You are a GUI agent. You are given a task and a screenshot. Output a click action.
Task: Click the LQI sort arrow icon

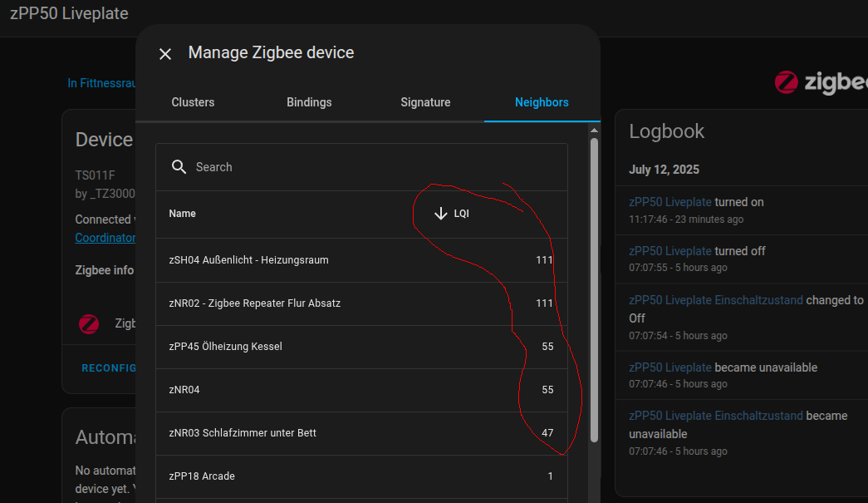click(441, 214)
